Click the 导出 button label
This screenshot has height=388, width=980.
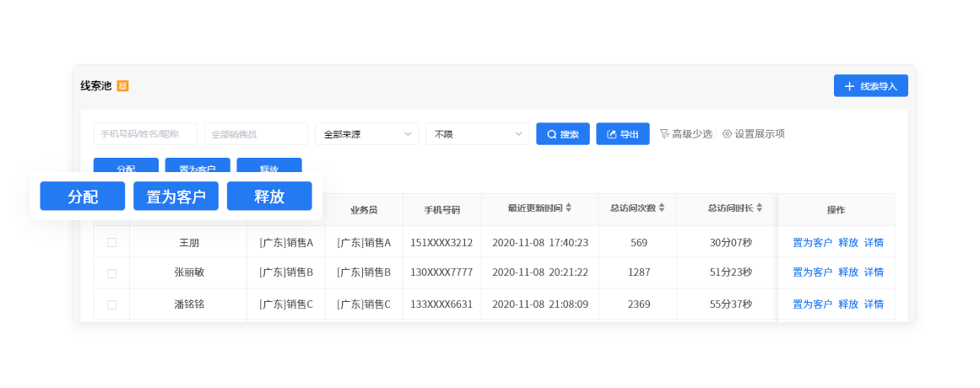(x=630, y=134)
